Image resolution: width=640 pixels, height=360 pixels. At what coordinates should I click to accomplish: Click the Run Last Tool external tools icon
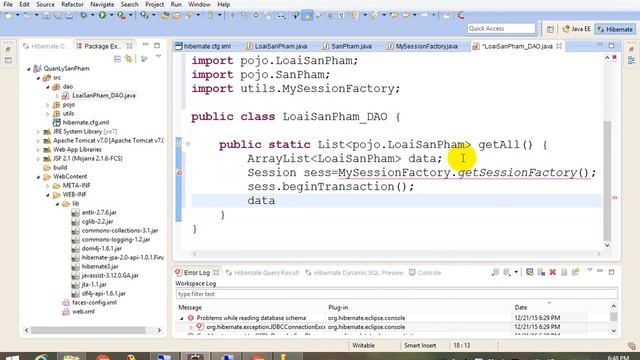pyautogui.click(x=121, y=16)
